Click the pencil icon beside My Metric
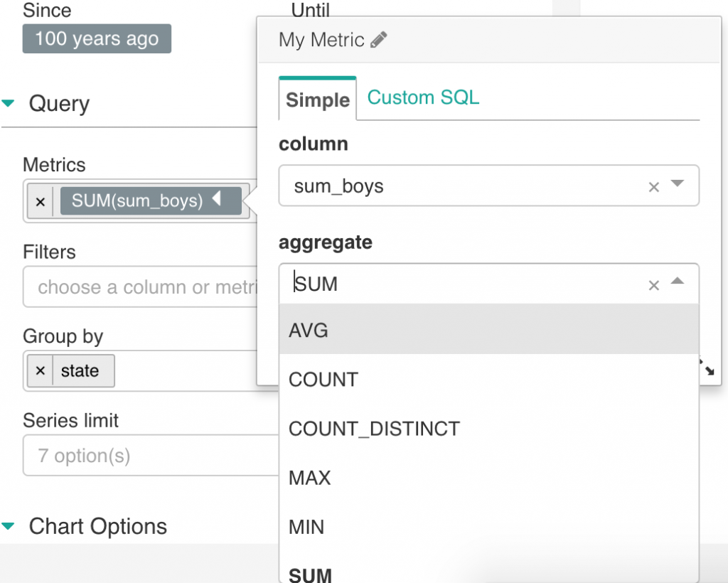728x583 pixels. click(379, 40)
